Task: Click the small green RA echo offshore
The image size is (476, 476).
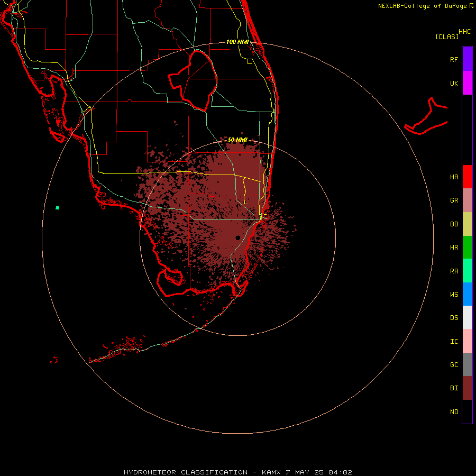Action: click(57, 208)
